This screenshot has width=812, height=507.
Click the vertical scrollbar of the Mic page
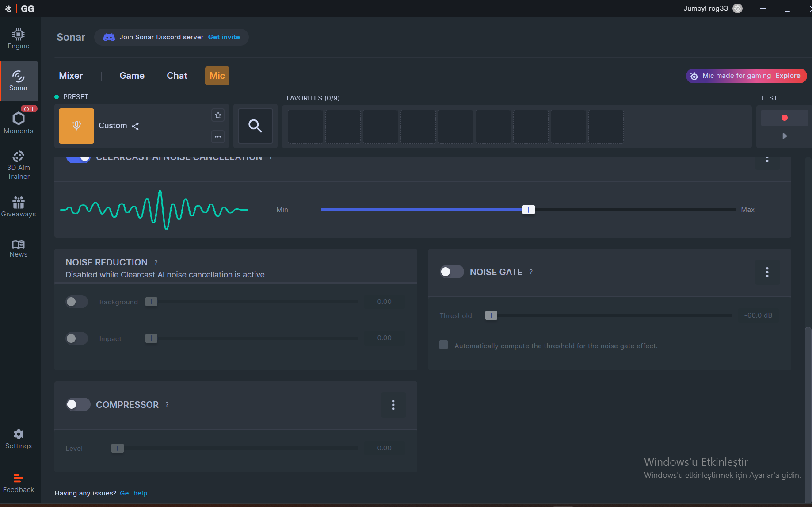coord(808,414)
